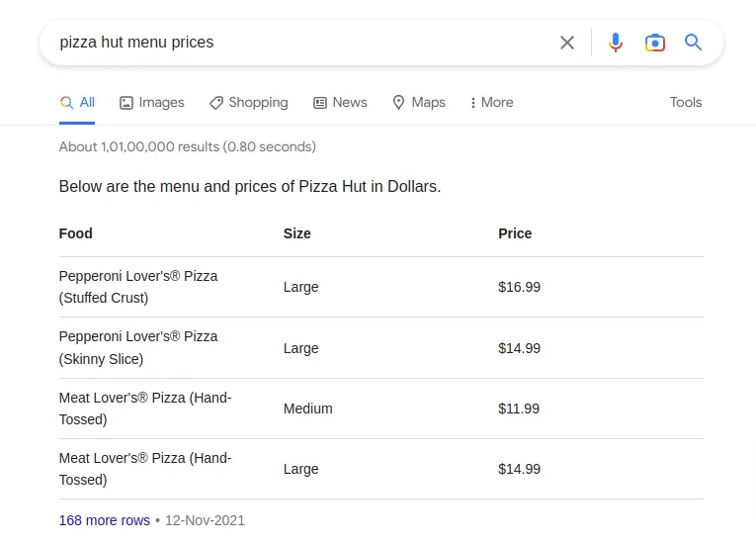
Task: Open search by image camera icon
Action: click(655, 43)
